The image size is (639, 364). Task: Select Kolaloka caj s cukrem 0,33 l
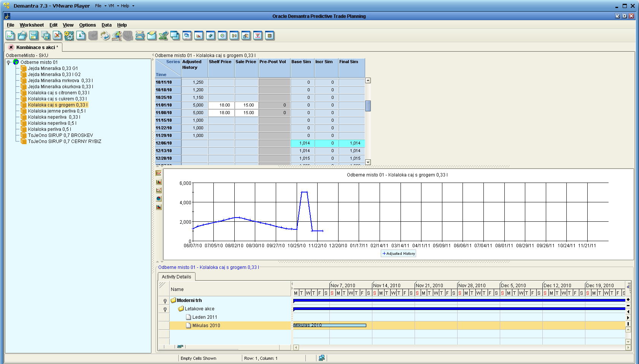[57, 99]
